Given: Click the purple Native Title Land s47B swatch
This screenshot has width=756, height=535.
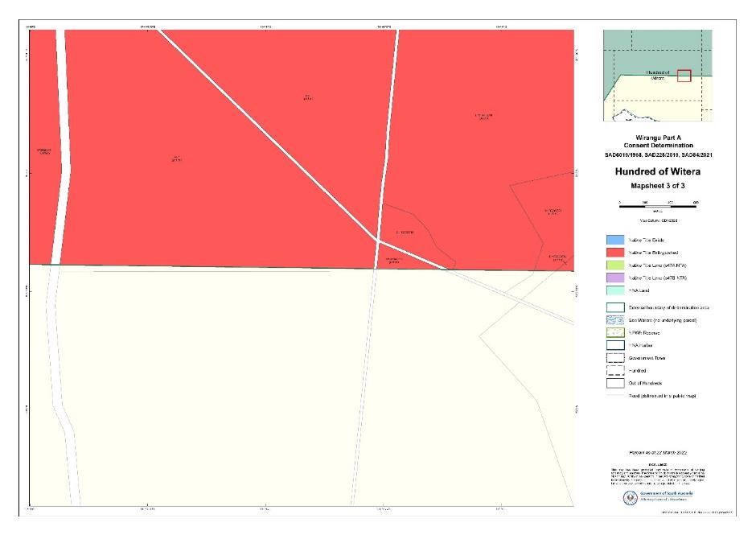Looking at the screenshot, I should click(615, 278).
